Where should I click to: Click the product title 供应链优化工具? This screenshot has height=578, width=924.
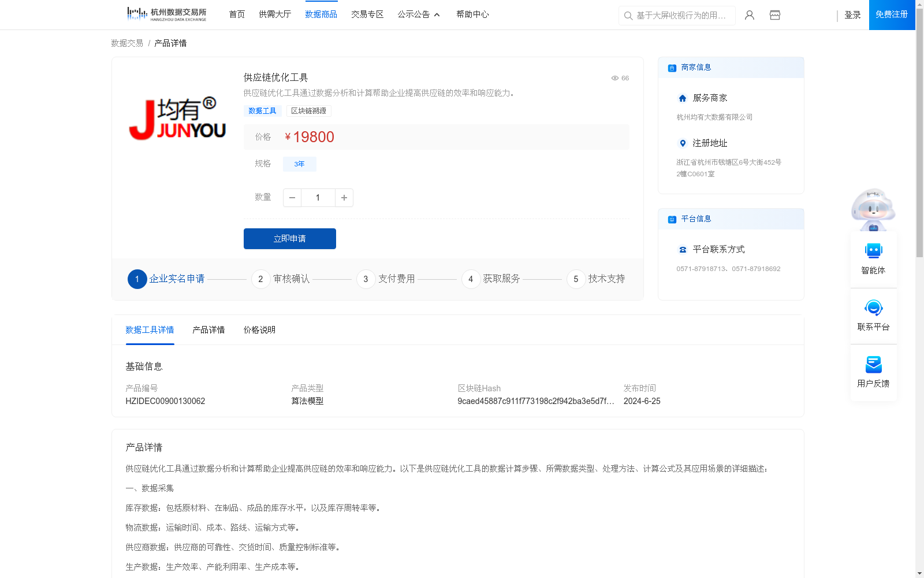pos(275,77)
